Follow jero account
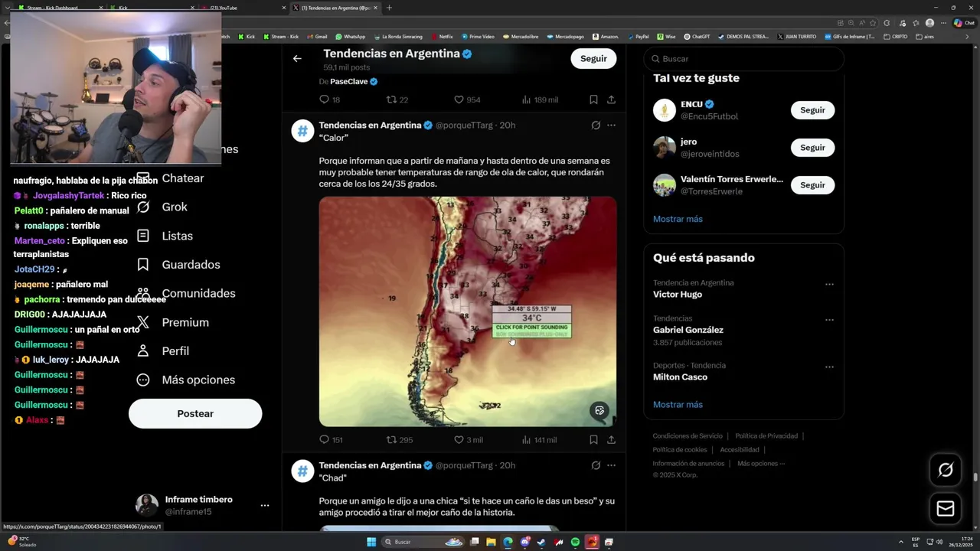 coord(812,148)
